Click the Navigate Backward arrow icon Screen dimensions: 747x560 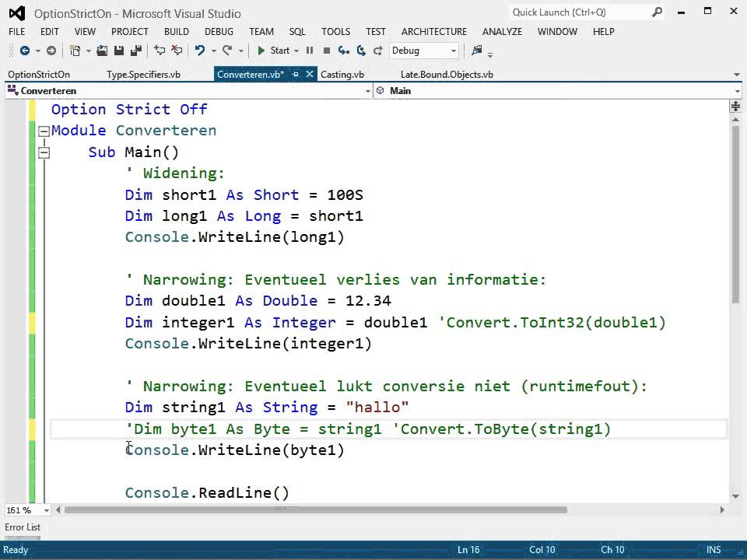25,51
